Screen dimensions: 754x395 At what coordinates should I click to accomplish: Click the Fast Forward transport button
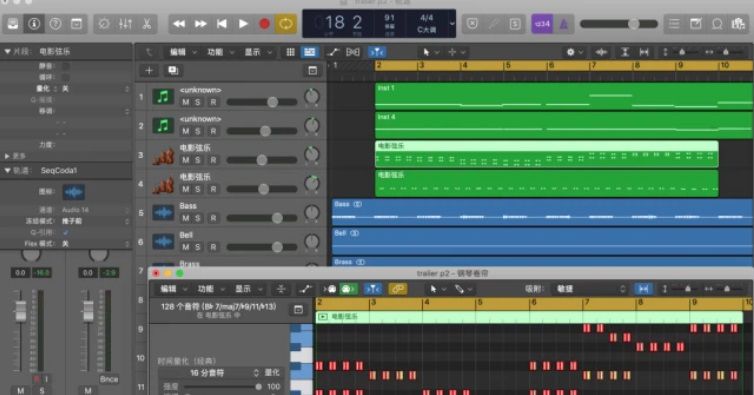tap(201, 24)
